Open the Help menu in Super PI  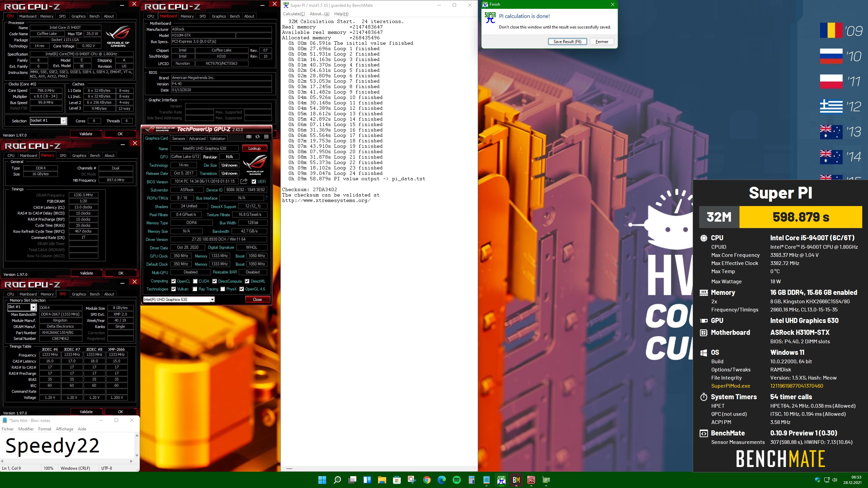(x=341, y=14)
